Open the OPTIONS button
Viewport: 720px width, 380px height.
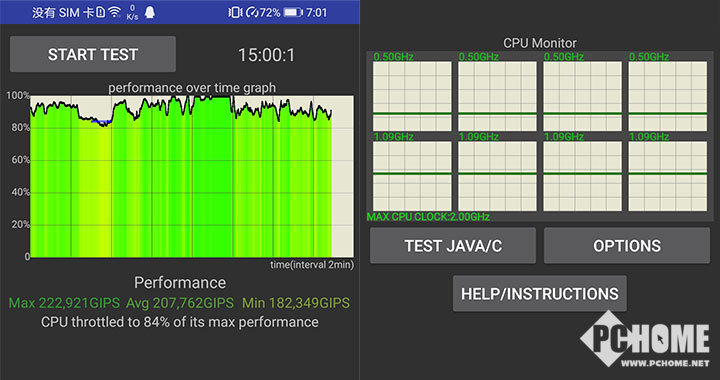627,246
